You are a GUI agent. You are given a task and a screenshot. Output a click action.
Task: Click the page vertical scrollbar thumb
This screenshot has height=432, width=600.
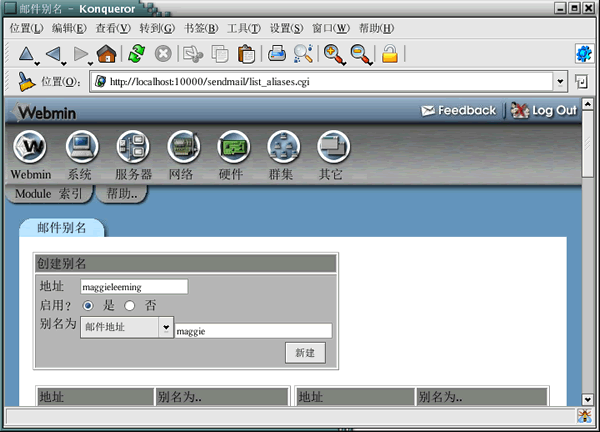point(587,144)
